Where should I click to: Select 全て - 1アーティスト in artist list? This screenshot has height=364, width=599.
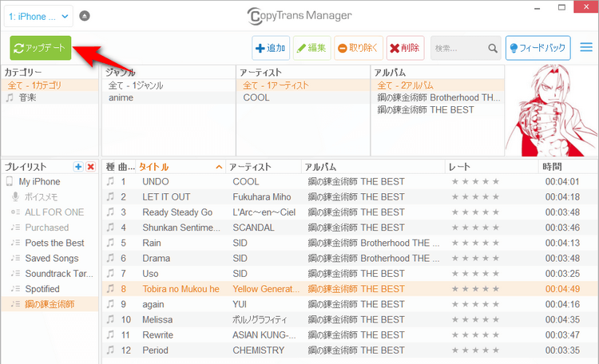[303, 85]
